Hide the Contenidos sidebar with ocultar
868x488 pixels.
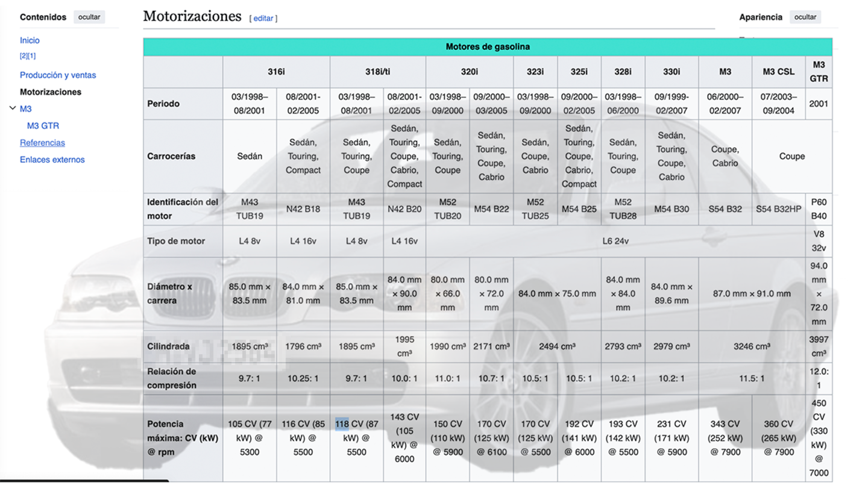pyautogui.click(x=89, y=17)
